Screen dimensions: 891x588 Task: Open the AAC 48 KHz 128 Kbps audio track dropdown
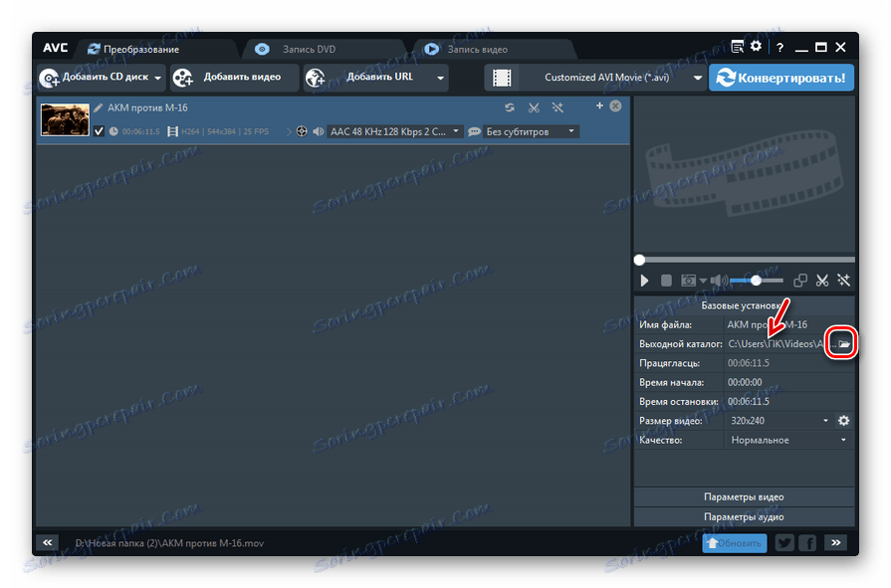coord(395,131)
